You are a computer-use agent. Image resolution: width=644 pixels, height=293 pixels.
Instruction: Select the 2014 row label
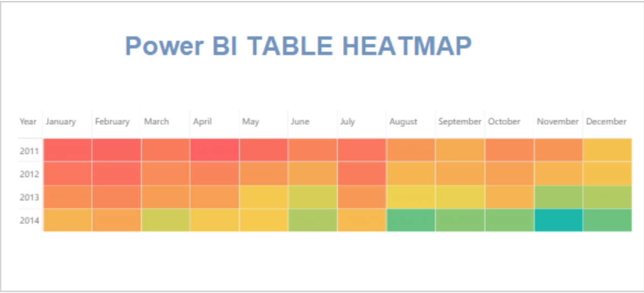coord(29,221)
